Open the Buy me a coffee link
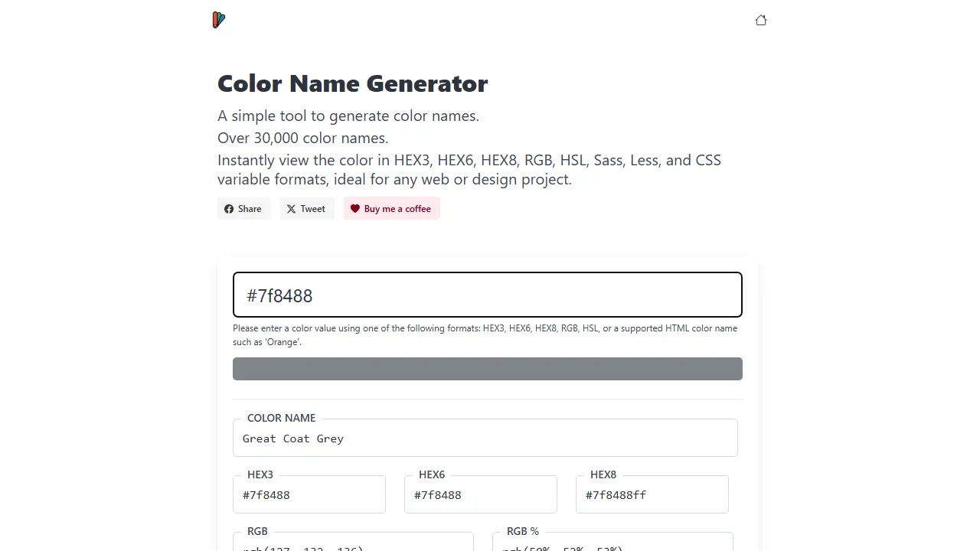980x551 pixels. pos(391,208)
